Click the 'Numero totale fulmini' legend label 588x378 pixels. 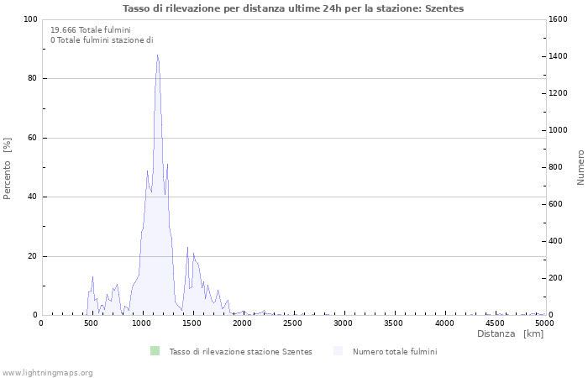(x=395, y=352)
